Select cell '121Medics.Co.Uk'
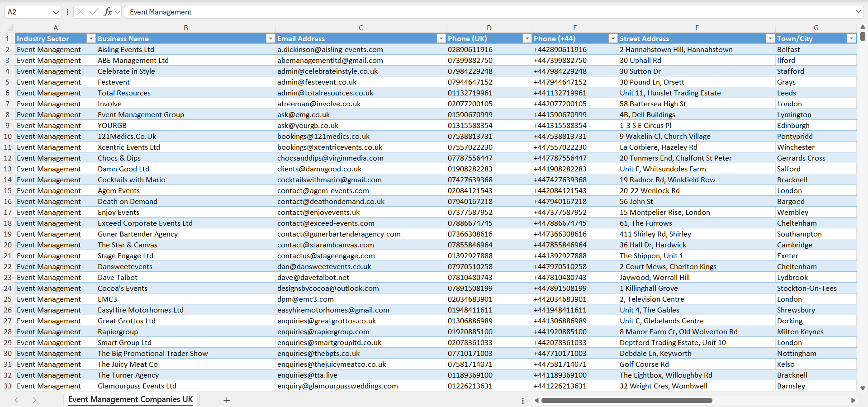The height and width of the screenshot is (407, 868). [185, 136]
